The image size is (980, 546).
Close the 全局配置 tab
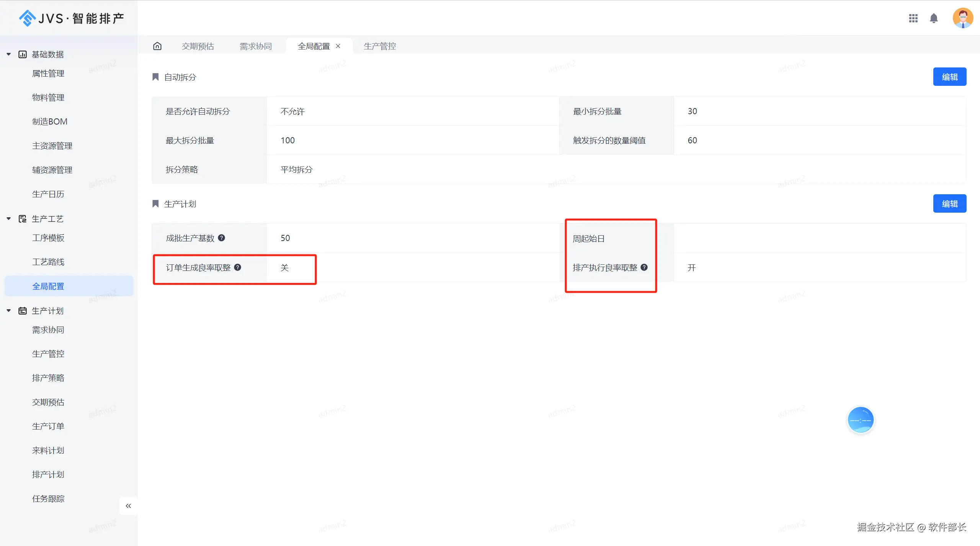click(338, 46)
